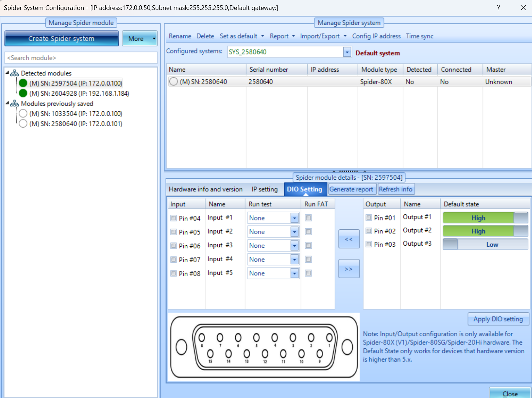Click the Detected modules network icon
The image size is (532, 398).
coord(15,73)
